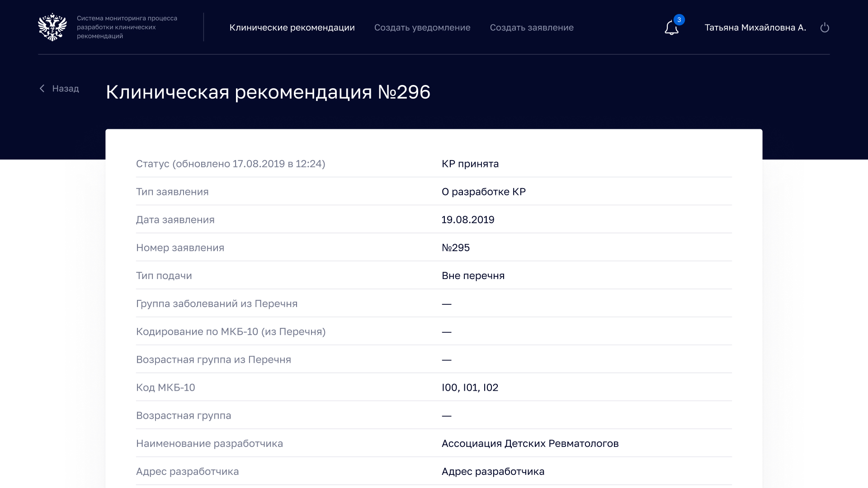Screen dimensions: 868x488
Task: Log out using the power icon
Action: [x=825, y=28]
